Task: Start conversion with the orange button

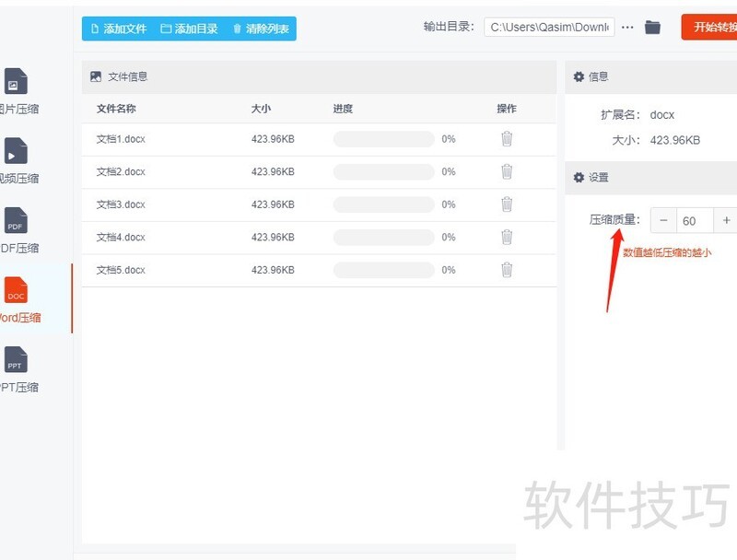Action: point(709,28)
